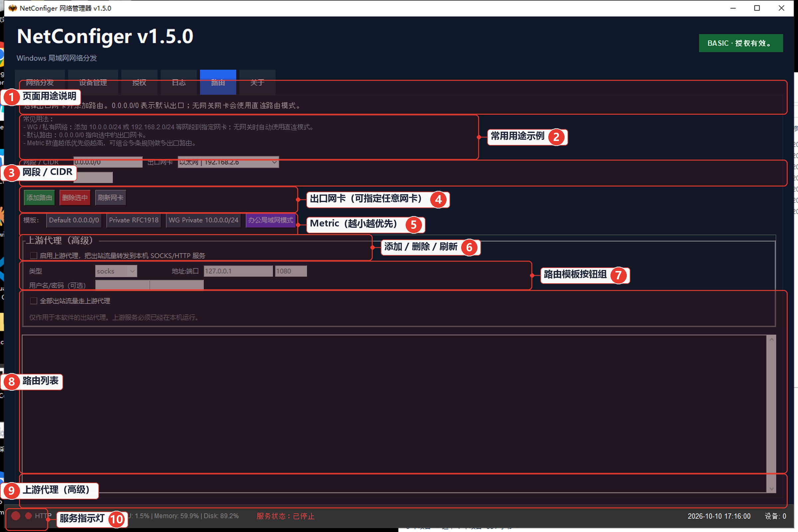
Task: Click the 仅作用于本软件的出站代理 hint text
Action: (114, 318)
